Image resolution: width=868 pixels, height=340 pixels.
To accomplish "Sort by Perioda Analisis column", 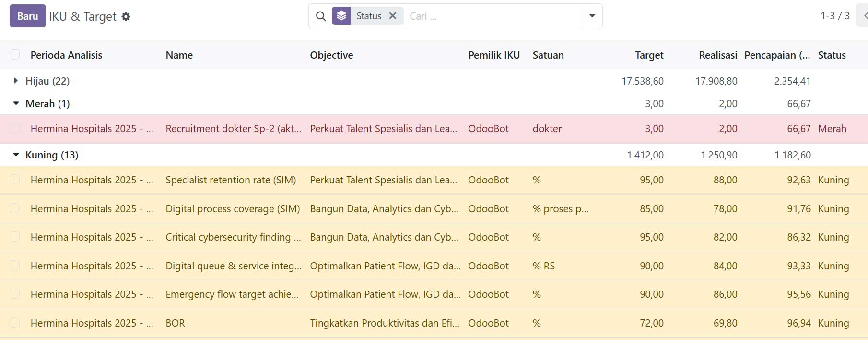I will point(66,55).
